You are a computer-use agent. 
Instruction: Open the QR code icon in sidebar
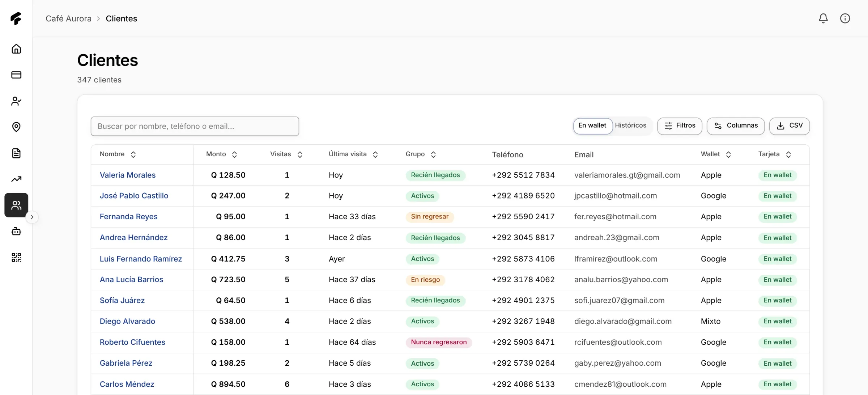click(x=16, y=257)
